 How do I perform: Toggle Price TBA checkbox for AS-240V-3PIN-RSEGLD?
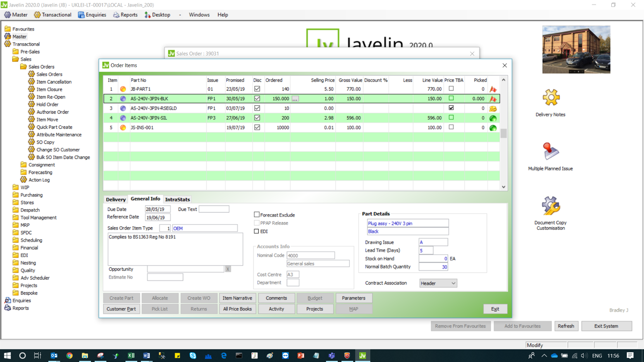pos(451,108)
